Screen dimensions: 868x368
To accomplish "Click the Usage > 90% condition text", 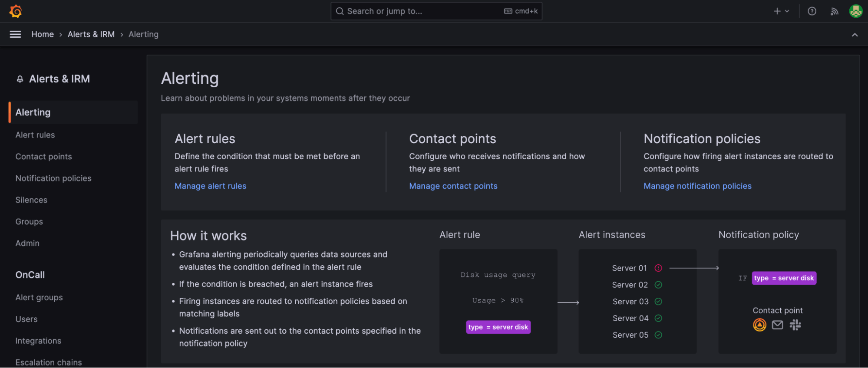I will (498, 300).
